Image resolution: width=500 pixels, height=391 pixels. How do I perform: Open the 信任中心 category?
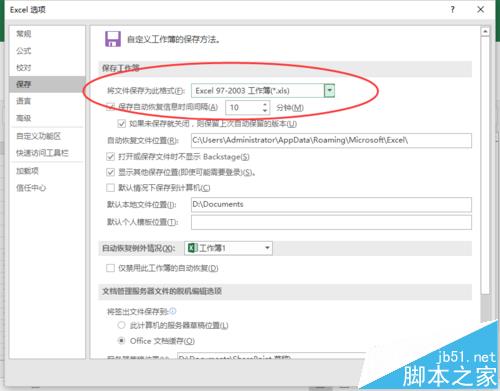31,188
